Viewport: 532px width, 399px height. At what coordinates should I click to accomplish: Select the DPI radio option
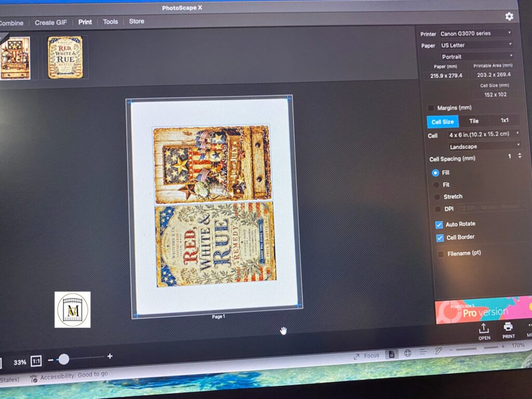pos(438,209)
